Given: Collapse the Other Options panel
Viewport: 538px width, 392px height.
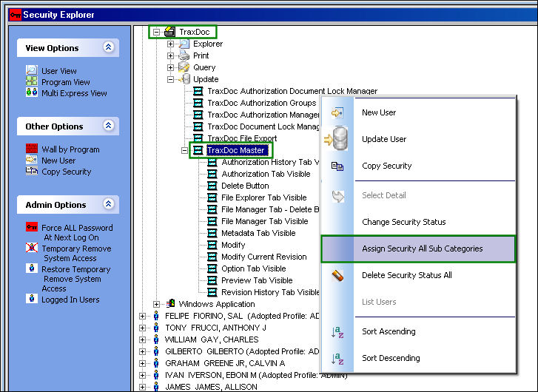Looking at the screenshot, I should coord(109,126).
